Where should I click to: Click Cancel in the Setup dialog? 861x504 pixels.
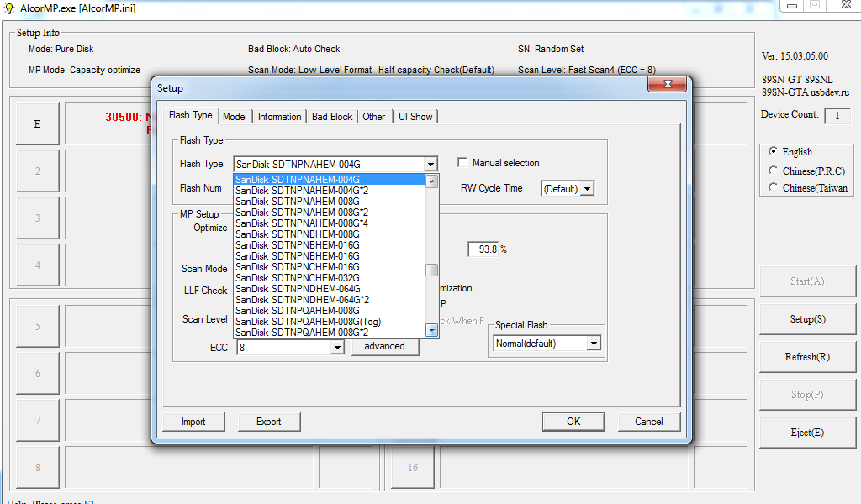click(649, 422)
